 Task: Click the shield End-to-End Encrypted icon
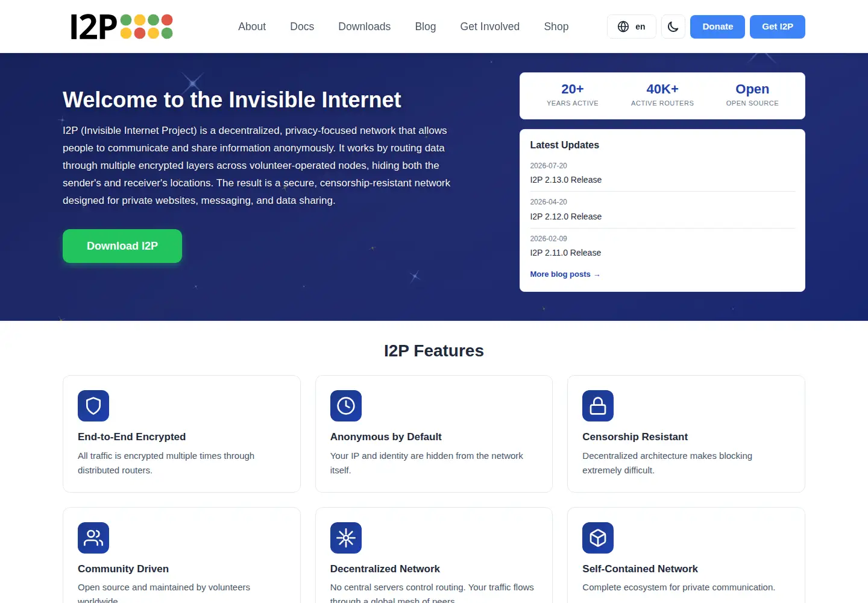93,406
